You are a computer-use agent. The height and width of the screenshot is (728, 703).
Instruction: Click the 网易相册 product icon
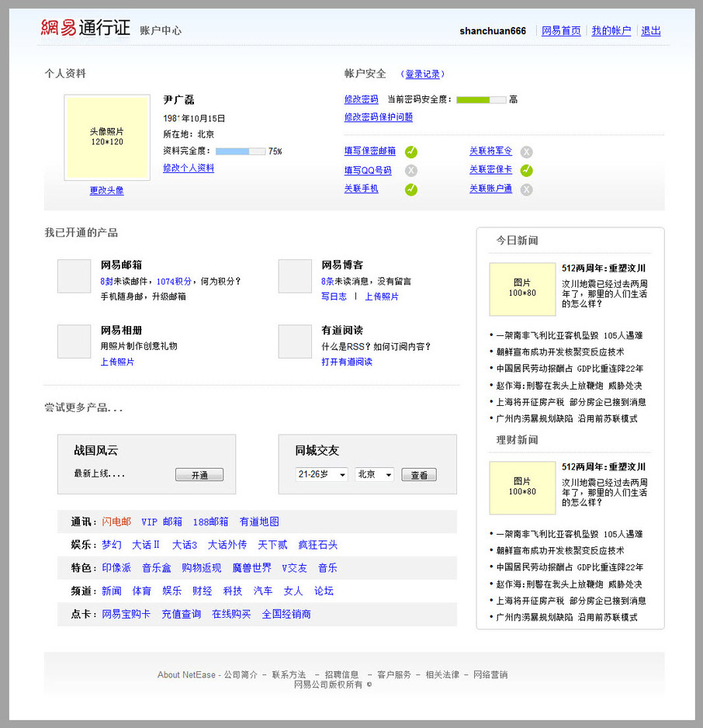[x=74, y=341]
